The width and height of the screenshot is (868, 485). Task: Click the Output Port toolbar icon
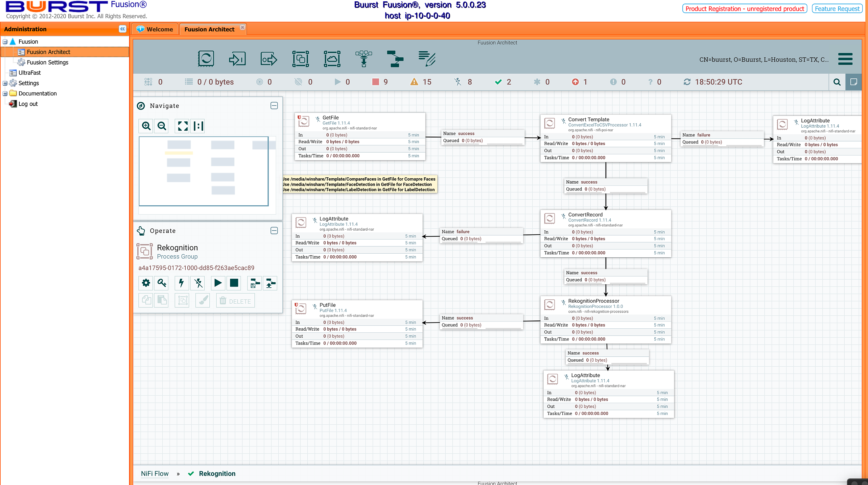pyautogui.click(x=269, y=59)
